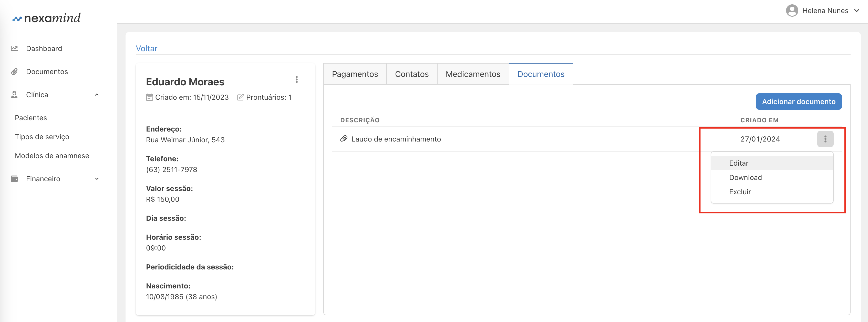Image resolution: width=868 pixels, height=322 pixels.
Task: Click the Prontuários edit icon
Action: pyautogui.click(x=240, y=97)
